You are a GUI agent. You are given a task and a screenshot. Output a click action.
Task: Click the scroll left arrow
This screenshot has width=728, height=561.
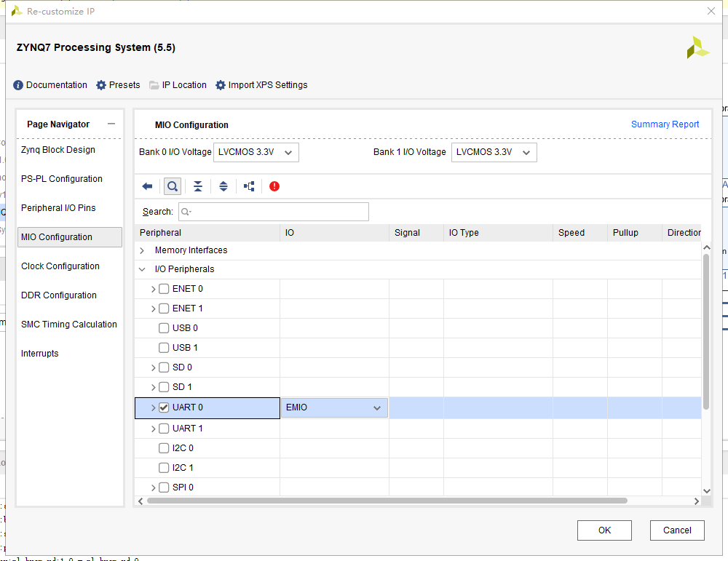(141, 501)
